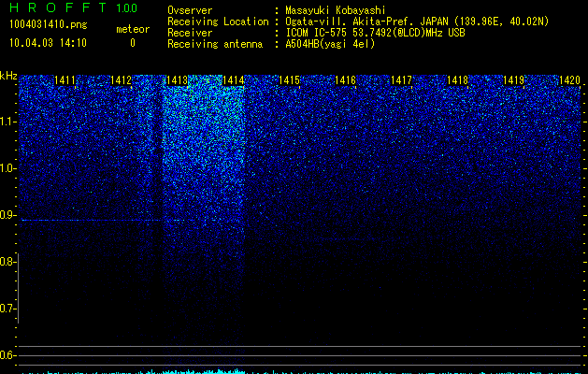Click the 1416 time marker
The width and height of the screenshot is (588, 374).
point(345,79)
